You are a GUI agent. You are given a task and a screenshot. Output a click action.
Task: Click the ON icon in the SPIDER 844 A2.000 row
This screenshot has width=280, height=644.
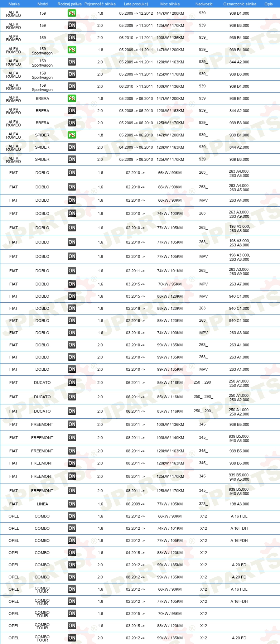[x=72, y=147]
